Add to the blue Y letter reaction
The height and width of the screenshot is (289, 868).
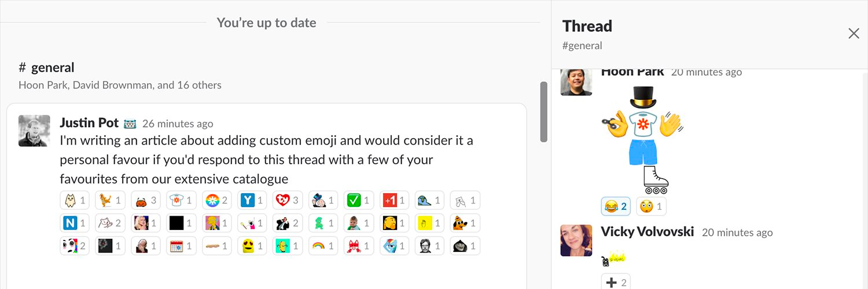coord(252,201)
